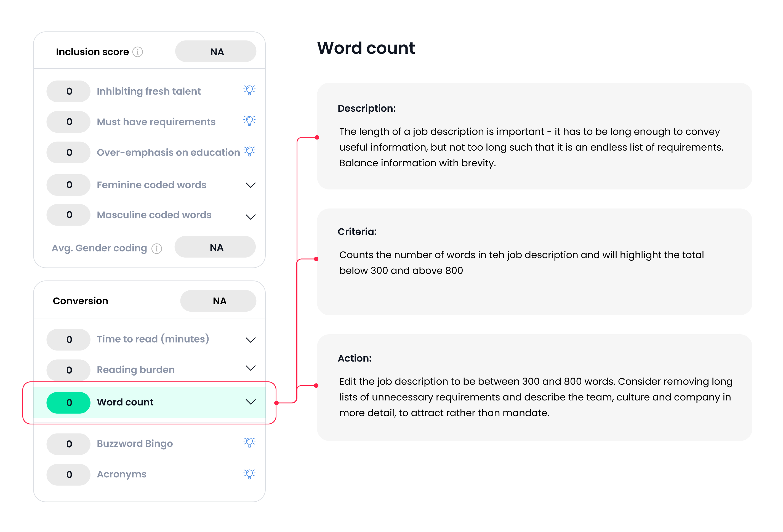Click info icon next to Inclusion score

pos(137,52)
